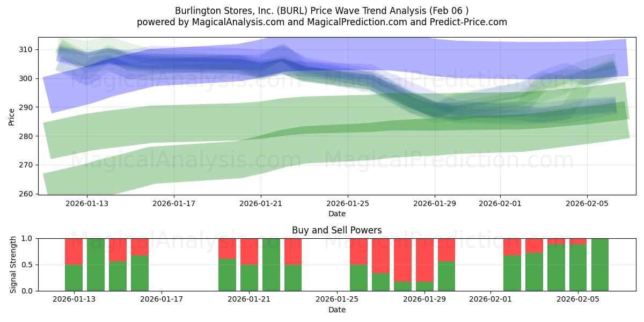644x322 pixels.
Task: Click the 'Buy and Sell Powers' subplot title
Action: [337, 230]
